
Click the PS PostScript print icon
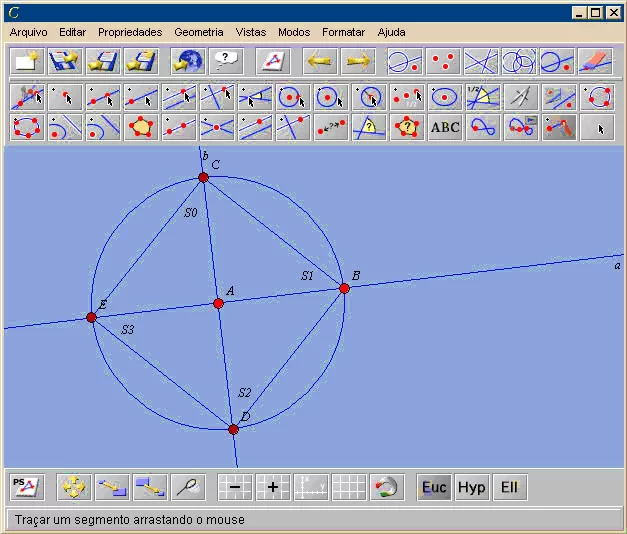click(27, 487)
